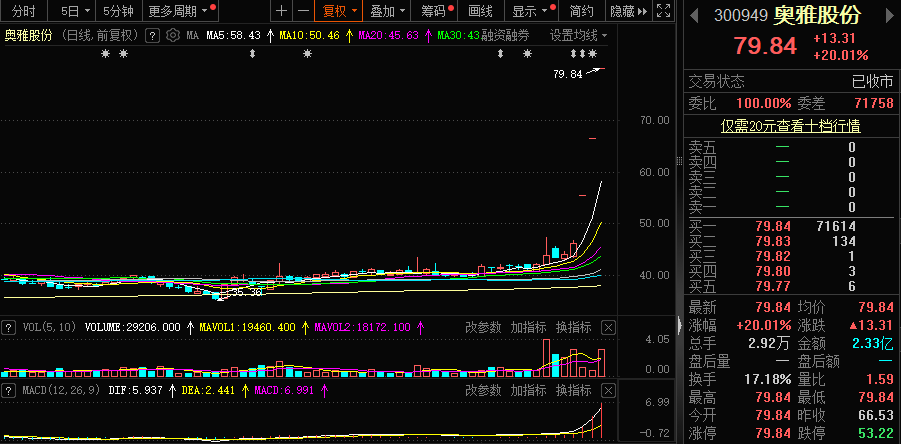Close the MACD indicator panel

coord(608,389)
